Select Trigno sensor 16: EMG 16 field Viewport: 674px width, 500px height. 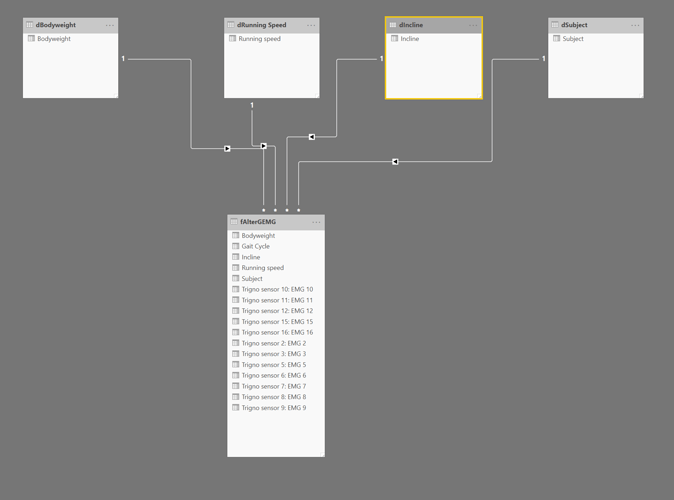point(276,332)
